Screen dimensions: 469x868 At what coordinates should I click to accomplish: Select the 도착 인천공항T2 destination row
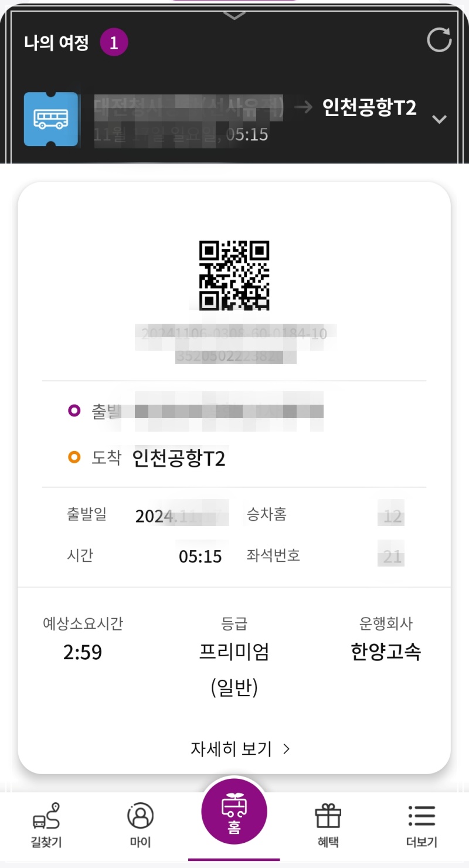[235, 458]
